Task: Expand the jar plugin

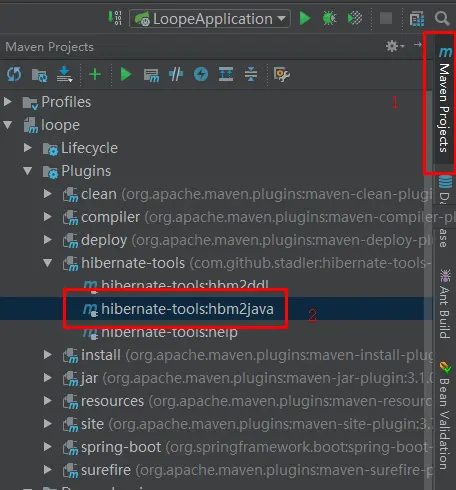Action: 48,378
